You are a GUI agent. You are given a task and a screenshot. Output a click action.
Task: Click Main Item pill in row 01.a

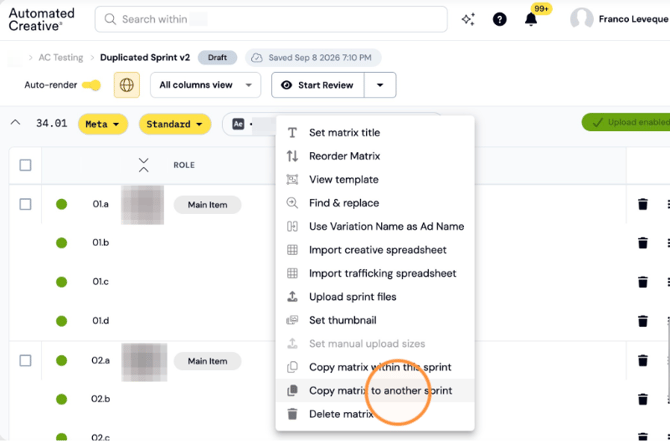click(207, 205)
